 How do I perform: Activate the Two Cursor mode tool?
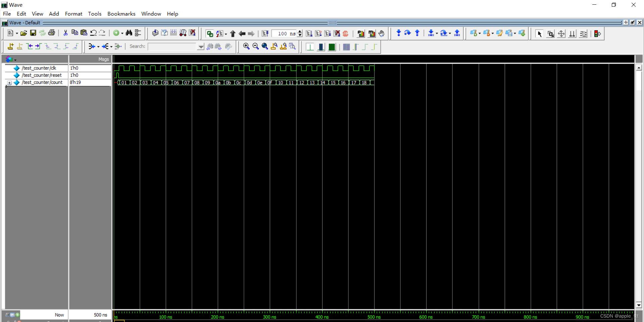tap(572, 34)
